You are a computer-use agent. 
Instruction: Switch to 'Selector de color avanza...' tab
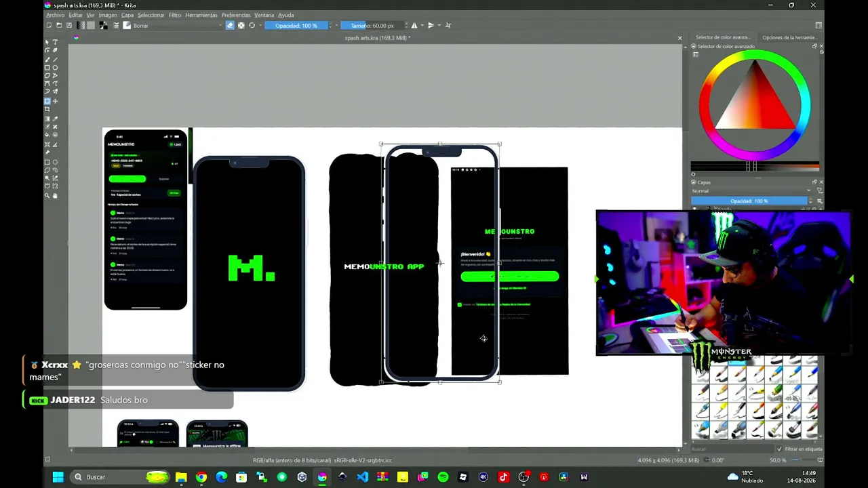[x=723, y=37]
